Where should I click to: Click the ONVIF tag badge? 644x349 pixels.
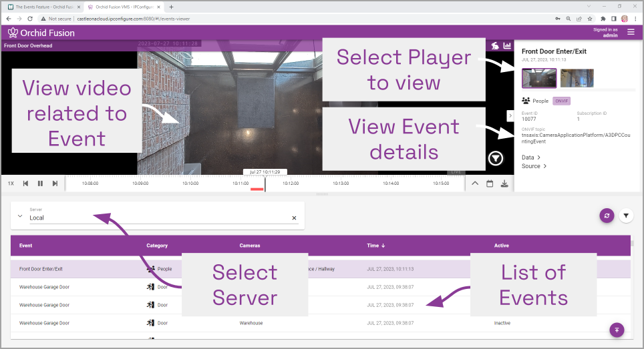pos(561,101)
